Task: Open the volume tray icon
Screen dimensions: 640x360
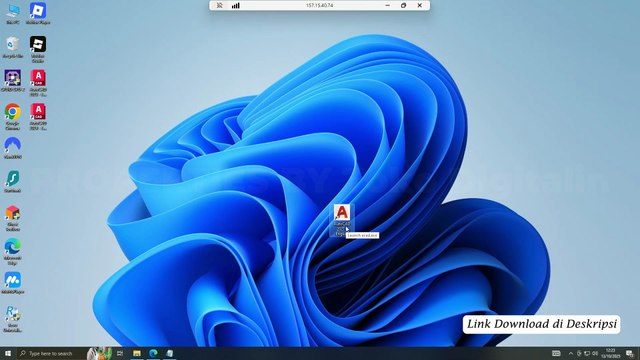Action: point(595,353)
